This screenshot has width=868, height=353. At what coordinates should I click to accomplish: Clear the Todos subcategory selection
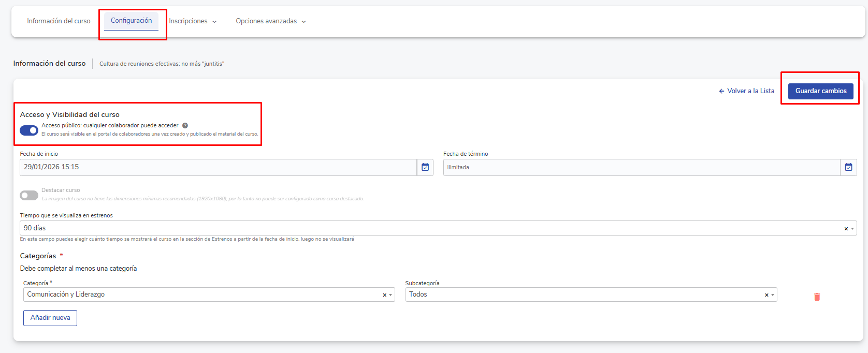[x=766, y=295]
